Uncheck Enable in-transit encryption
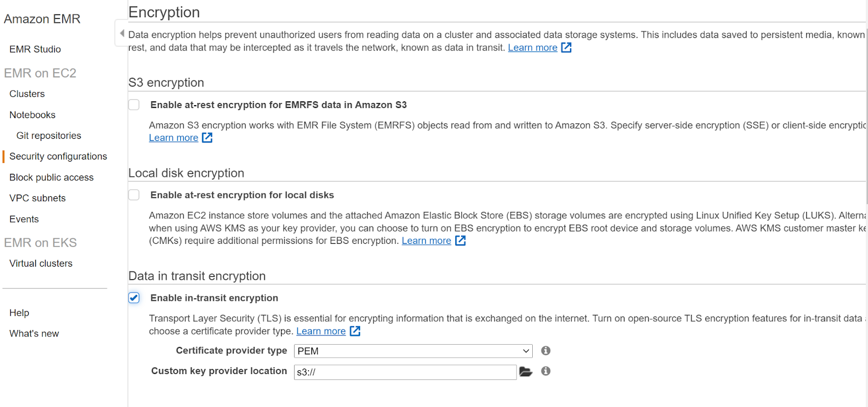The image size is (868, 407). pos(134,298)
